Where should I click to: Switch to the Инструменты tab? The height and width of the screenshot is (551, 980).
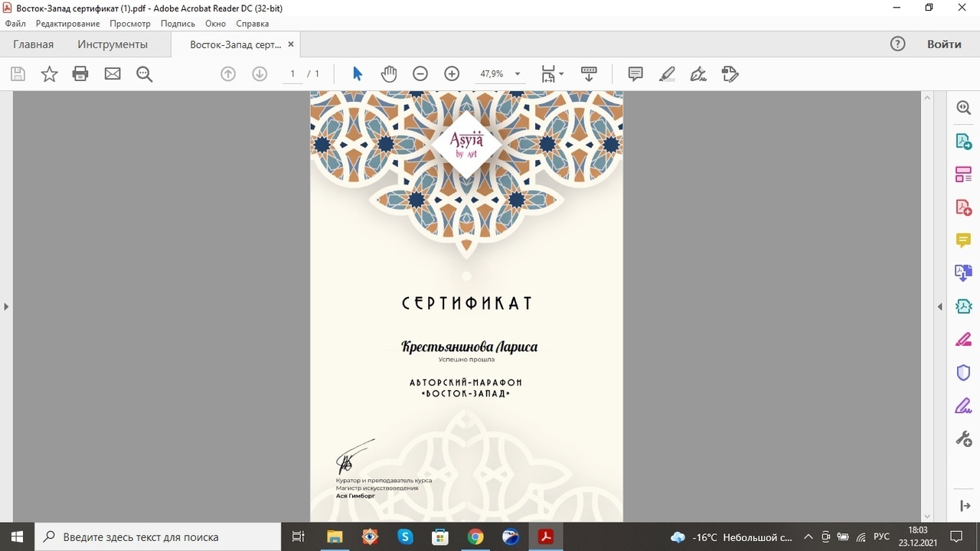coord(113,44)
